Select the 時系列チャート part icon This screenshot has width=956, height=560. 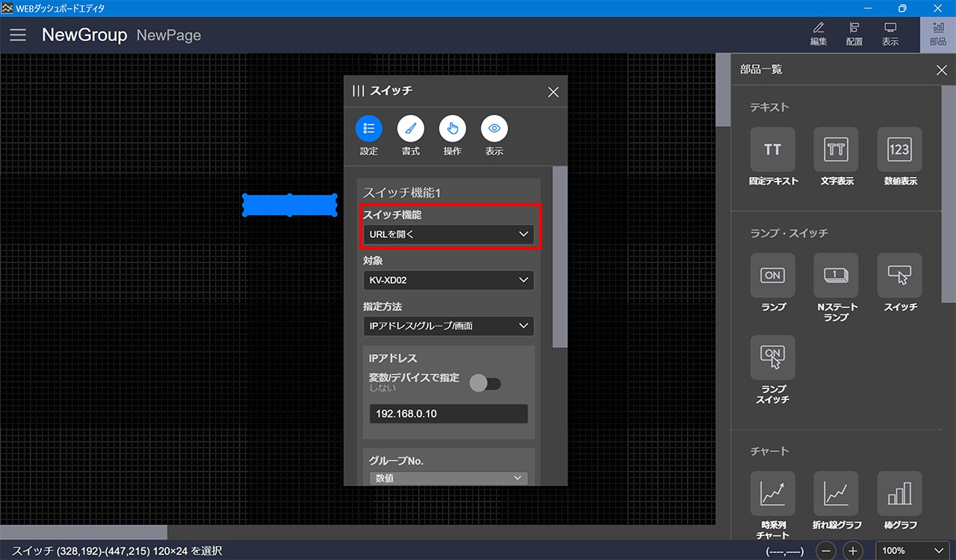pos(772,494)
